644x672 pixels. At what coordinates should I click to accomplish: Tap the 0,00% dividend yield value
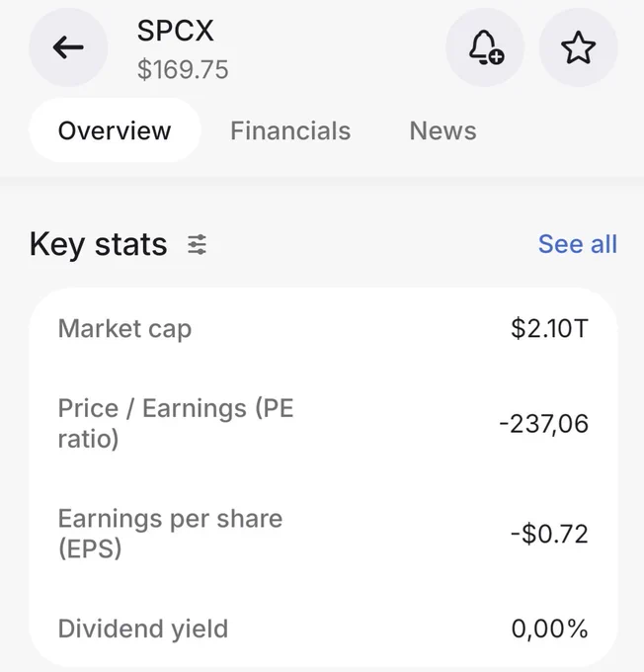pos(550,629)
